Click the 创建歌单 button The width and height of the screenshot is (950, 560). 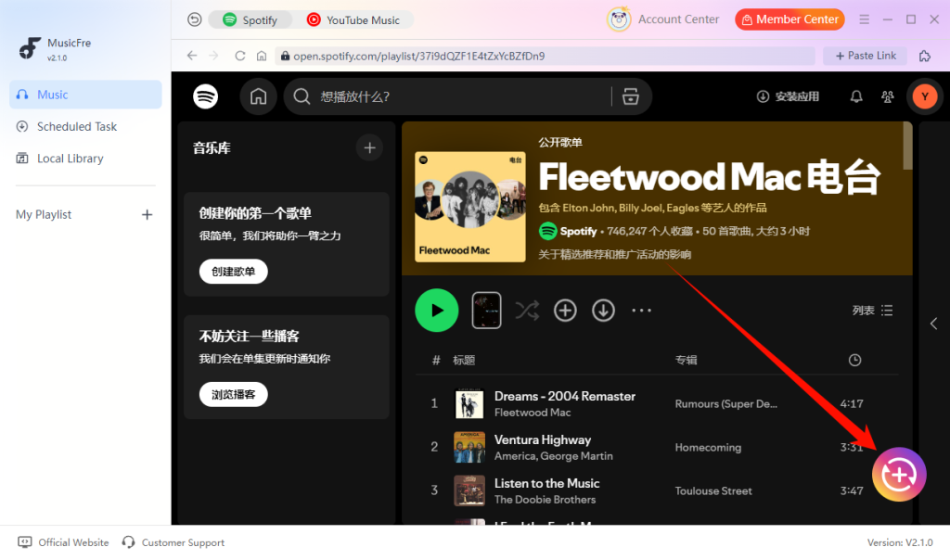[x=233, y=272]
